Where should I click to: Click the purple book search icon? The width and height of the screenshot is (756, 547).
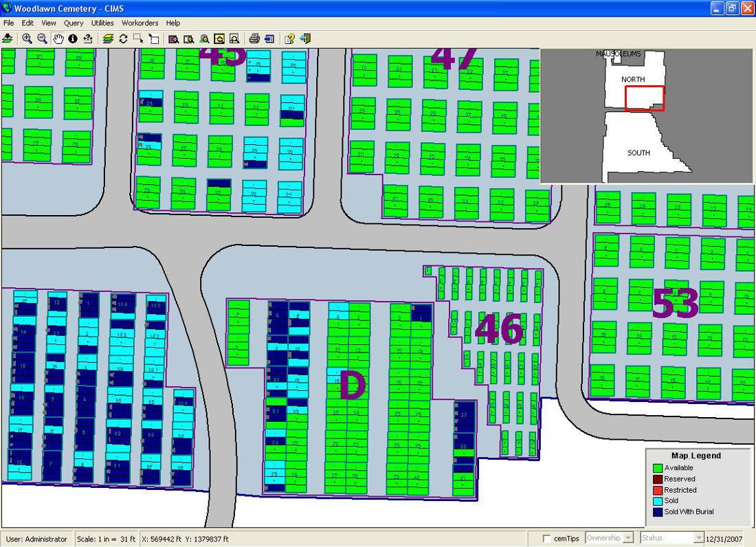click(174, 38)
